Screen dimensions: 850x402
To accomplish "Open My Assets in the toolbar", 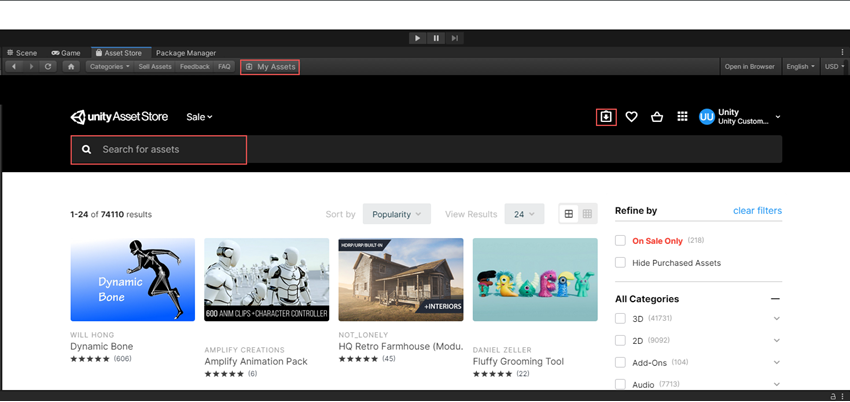I will pyautogui.click(x=270, y=67).
